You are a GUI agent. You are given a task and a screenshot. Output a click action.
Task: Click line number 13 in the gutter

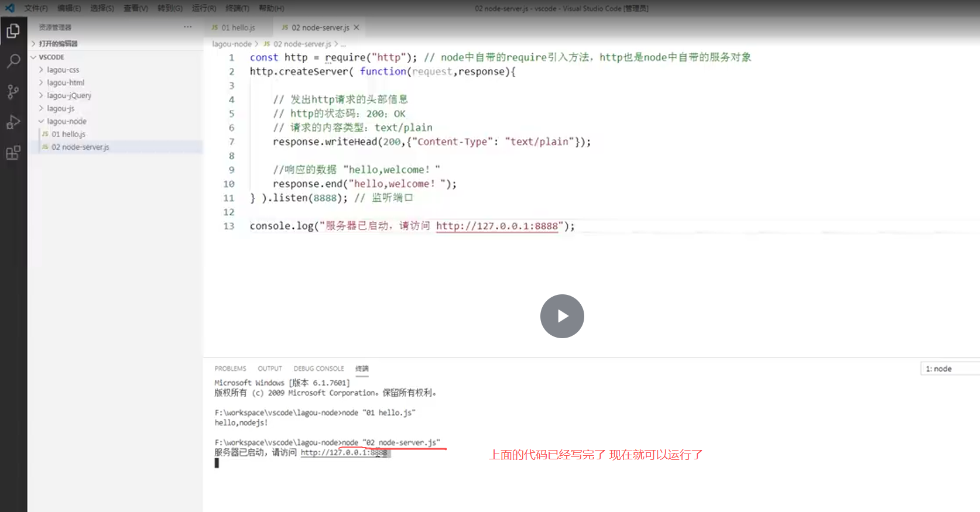pos(229,226)
